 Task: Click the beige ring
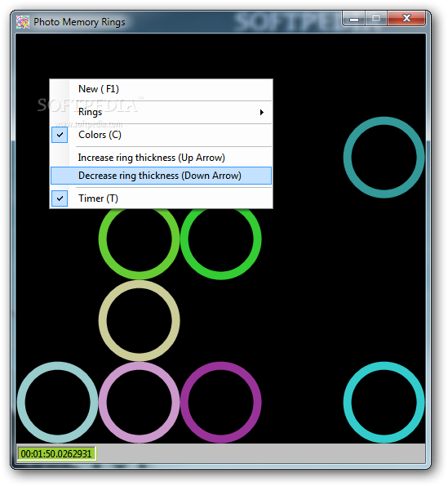[139, 320]
